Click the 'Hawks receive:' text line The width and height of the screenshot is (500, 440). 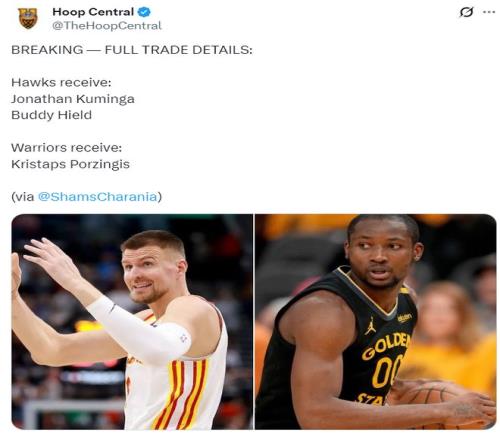pyautogui.click(x=61, y=82)
